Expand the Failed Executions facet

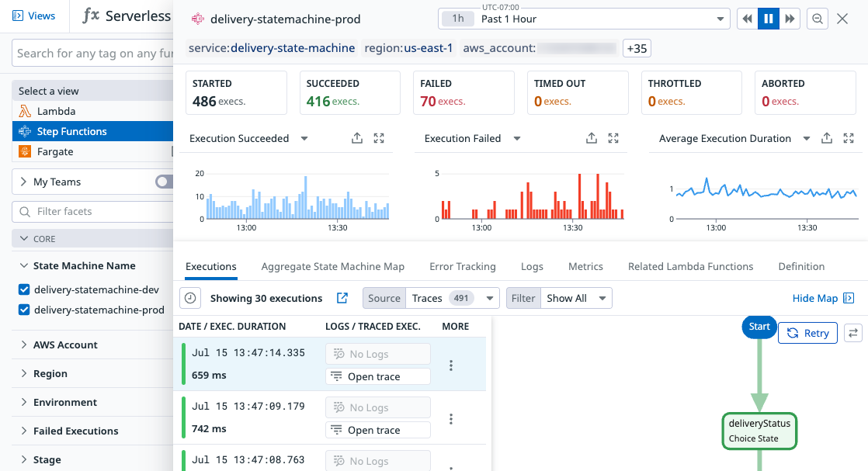[24, 431]
